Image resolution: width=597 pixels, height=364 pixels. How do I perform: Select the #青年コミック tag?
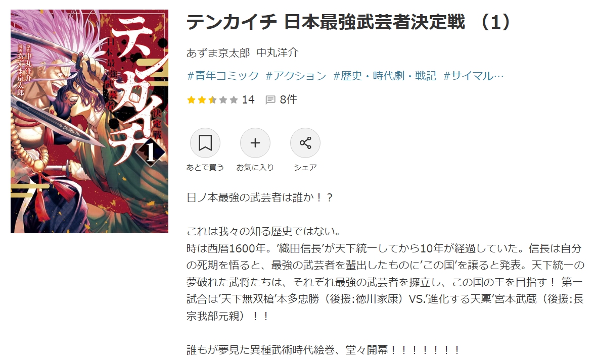click(223, 76)
